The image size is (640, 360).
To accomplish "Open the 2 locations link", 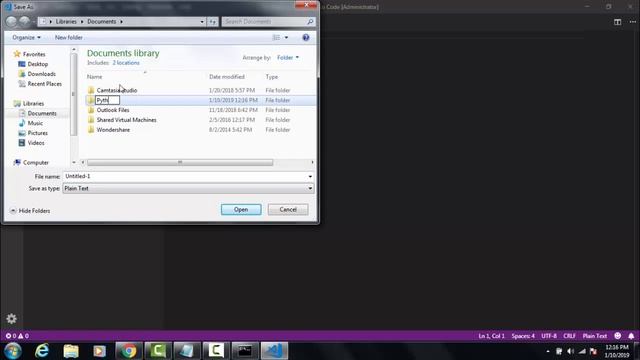I will tap(126, 63).
